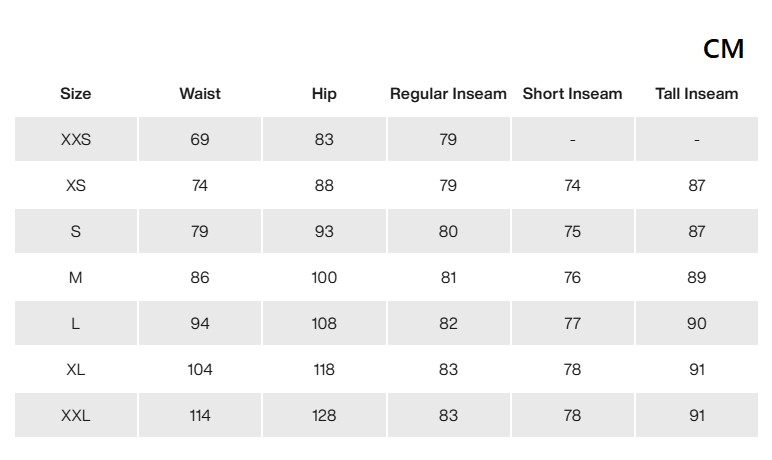Select the S size row label
The width and height of the screenshot is (772, 460).
(x=76, y=231)
